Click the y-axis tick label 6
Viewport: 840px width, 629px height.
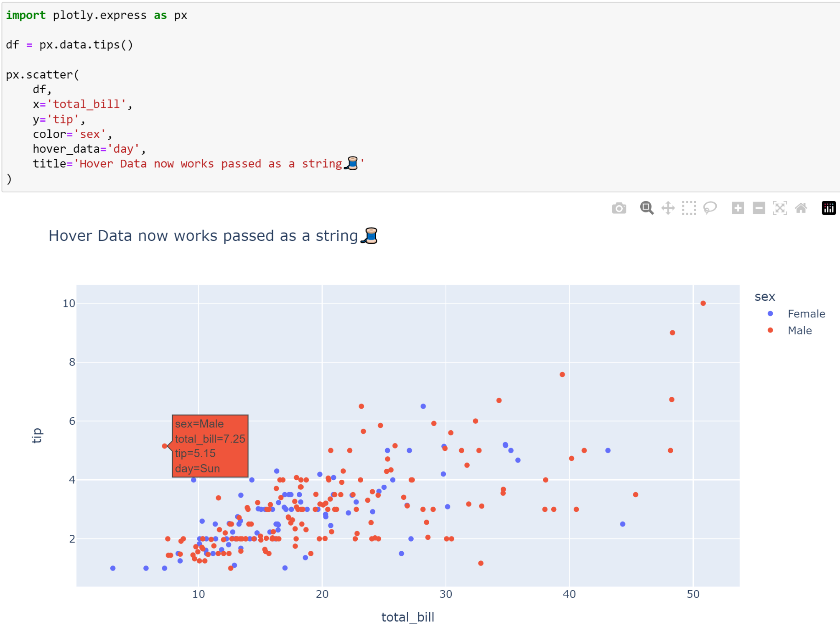pos(72,421)
